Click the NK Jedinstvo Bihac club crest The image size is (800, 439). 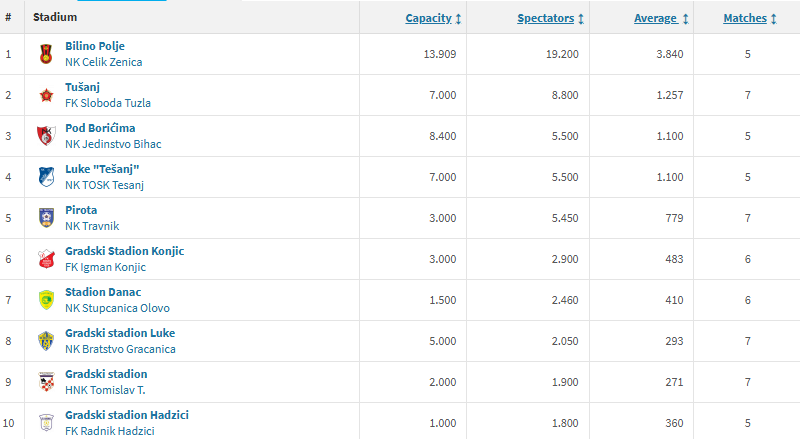[46, 136]
